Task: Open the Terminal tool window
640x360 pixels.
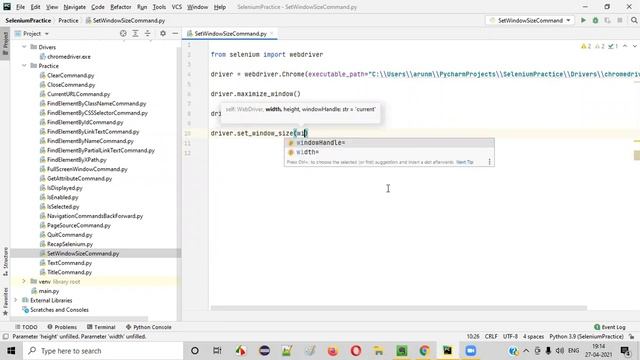Action: (101, 327)
